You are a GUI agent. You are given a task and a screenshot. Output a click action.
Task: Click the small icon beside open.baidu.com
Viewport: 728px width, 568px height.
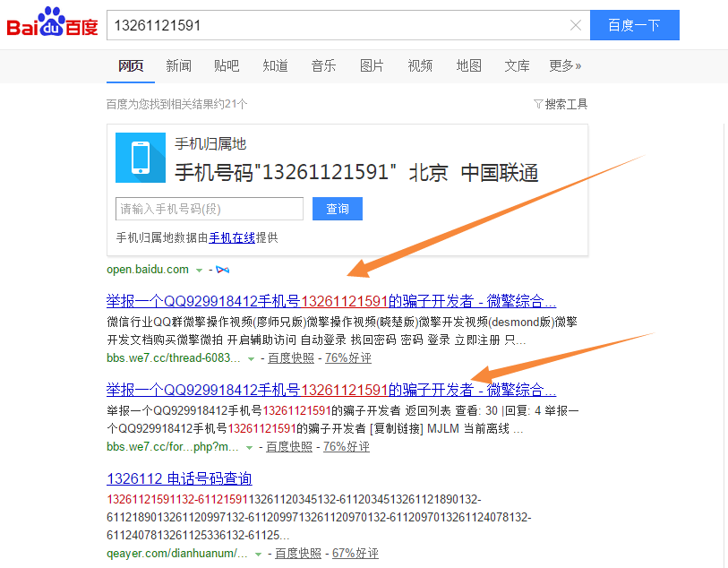pyautogui.click(x=222, y=269)
